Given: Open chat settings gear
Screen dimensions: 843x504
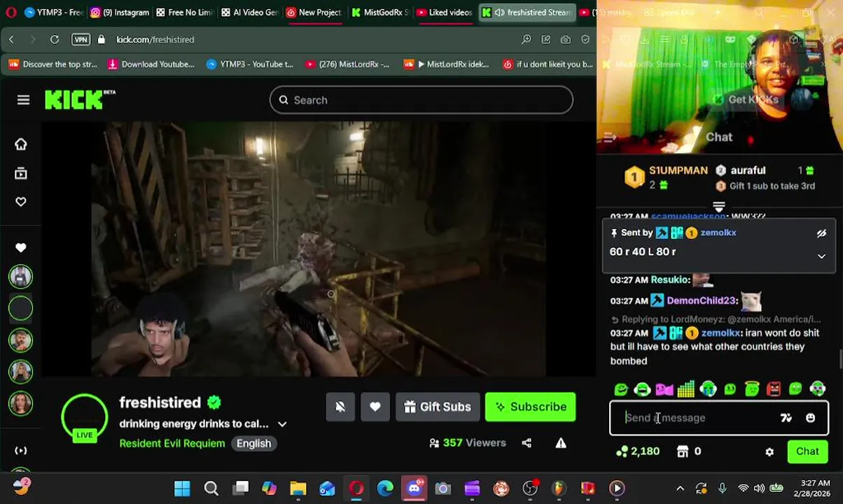Looking at the screenshot, I should point(769,452).
